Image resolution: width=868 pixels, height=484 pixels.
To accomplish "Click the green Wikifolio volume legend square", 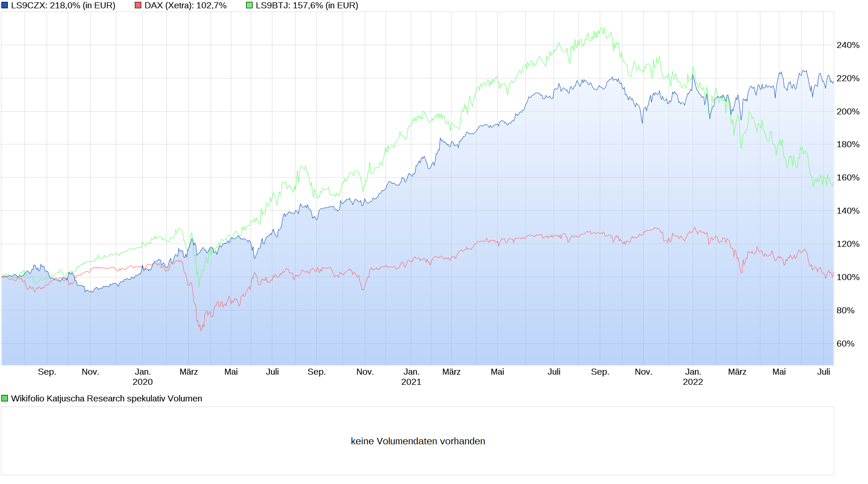I will (x=5, y=399).
